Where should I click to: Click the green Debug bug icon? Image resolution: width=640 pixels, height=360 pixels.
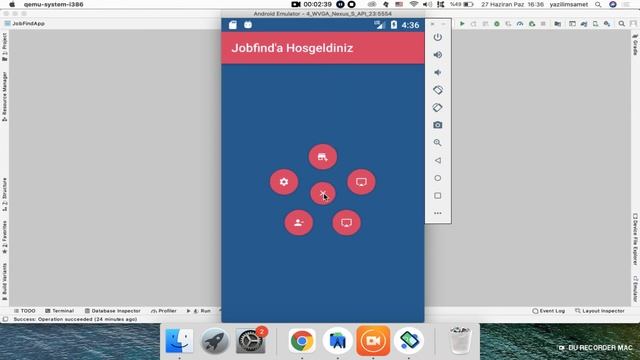click(497, 24)
